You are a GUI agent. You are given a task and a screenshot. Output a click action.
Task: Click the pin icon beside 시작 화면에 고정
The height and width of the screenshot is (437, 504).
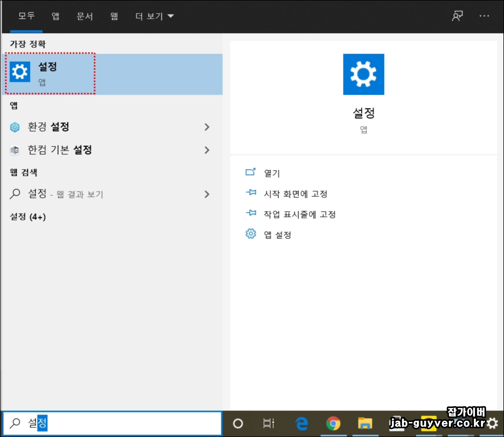(251, 192)
